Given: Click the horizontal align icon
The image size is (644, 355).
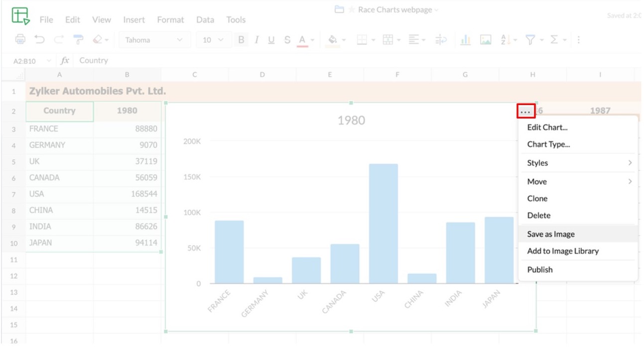Looking at the screenshot, I should point(413,40).
